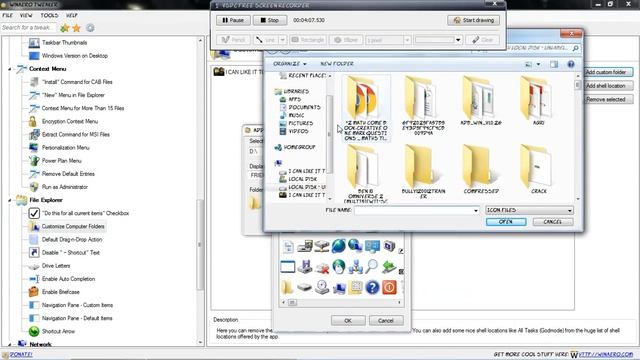This screenshot has width=640, height=360.
Task: Open the Line tool dropdown arrow
Action: [282, 40]
